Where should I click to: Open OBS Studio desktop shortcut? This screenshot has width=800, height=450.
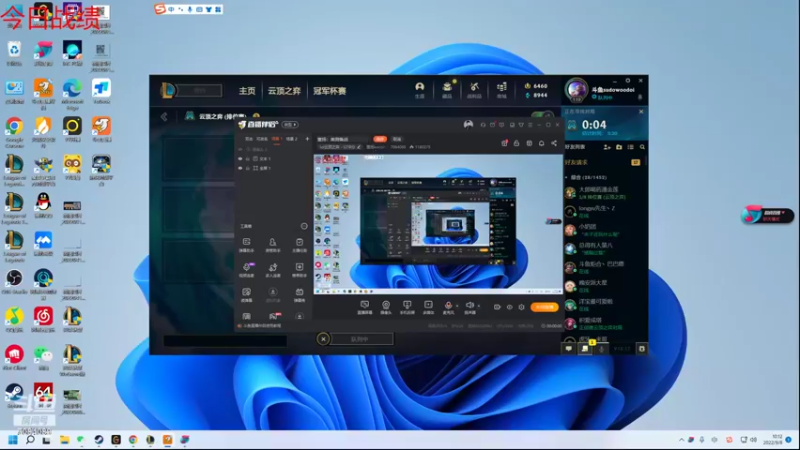pos(14,279)
